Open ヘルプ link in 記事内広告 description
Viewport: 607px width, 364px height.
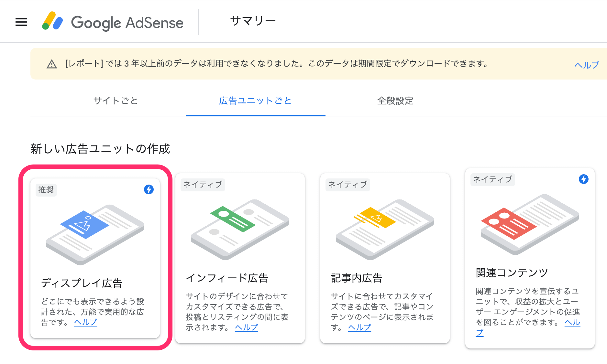[x=359, y=327]
